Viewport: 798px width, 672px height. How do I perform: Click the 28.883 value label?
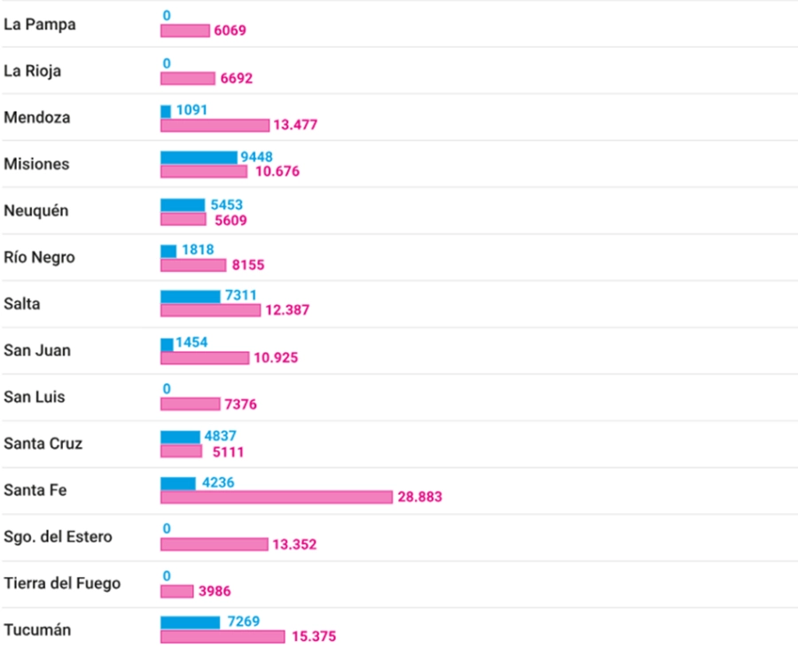[419, 497]
